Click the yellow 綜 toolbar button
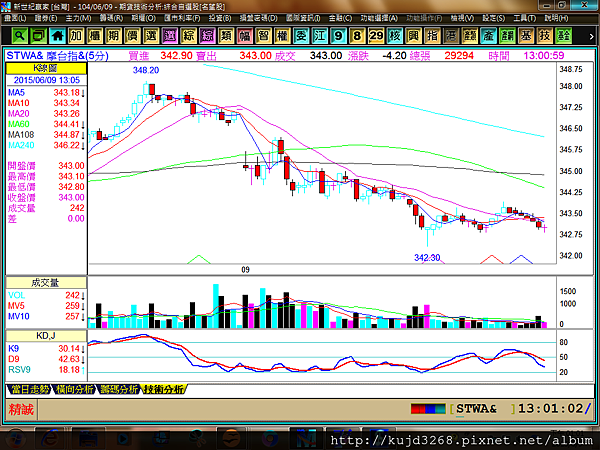 point(188,36)
